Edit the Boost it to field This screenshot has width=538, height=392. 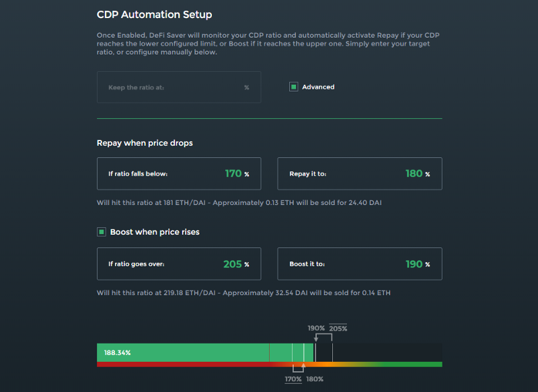coord(360,264)
